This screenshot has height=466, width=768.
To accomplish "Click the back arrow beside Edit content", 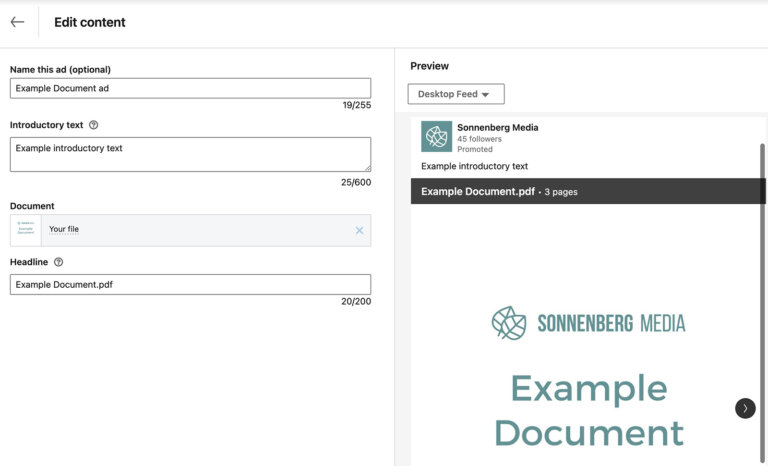I will [17, 22].
